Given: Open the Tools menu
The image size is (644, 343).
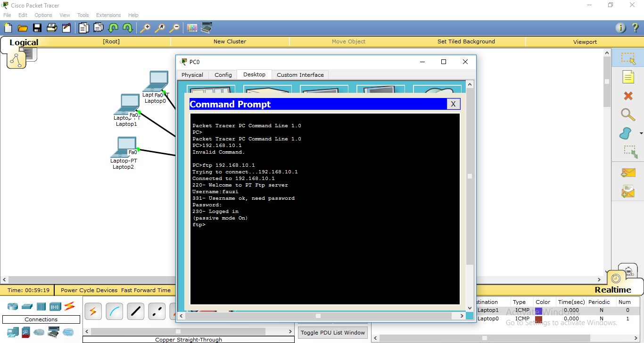Looking at the screenshot, I should 83,15.
